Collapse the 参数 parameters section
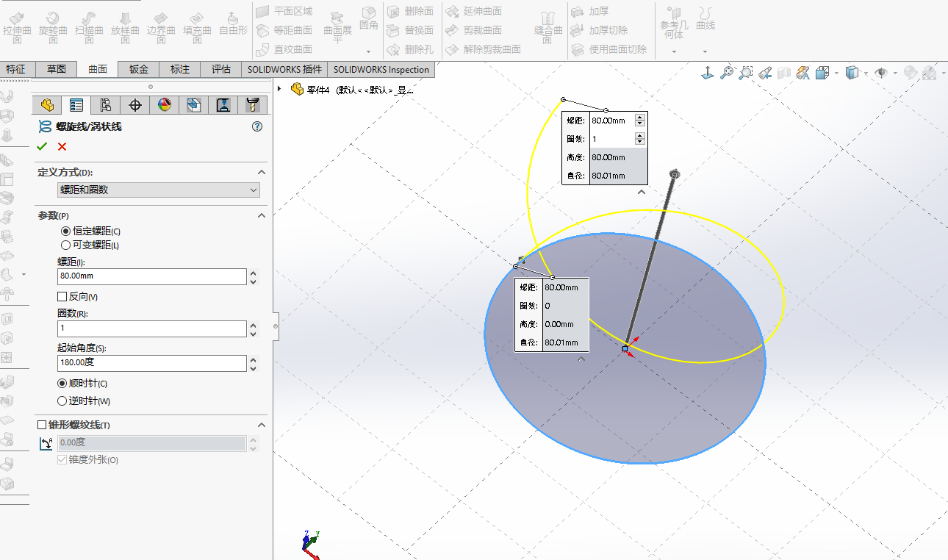Viewport: 948px width, 560px height. tap(261, 215)
